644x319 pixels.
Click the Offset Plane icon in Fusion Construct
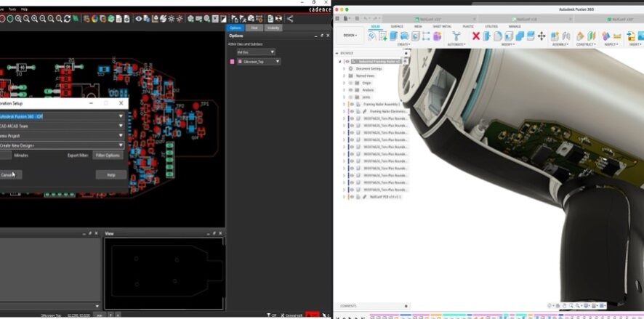click(580, 36)
